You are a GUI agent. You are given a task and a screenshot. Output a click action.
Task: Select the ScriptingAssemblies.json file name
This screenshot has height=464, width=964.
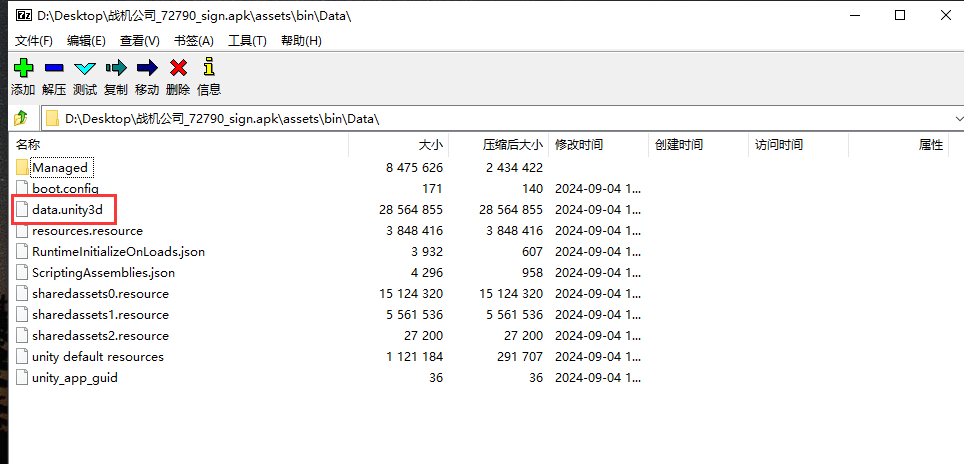click(x=103, y=273)
